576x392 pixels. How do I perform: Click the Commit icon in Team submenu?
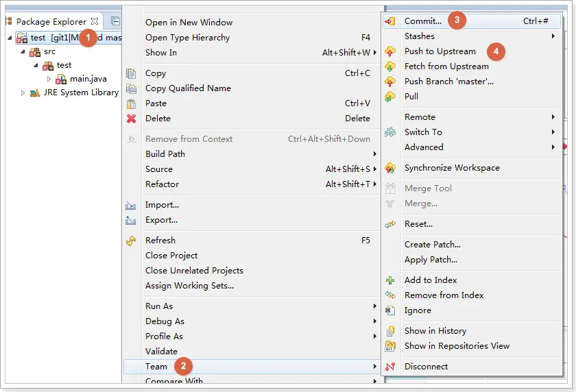[x=389, y=21]
